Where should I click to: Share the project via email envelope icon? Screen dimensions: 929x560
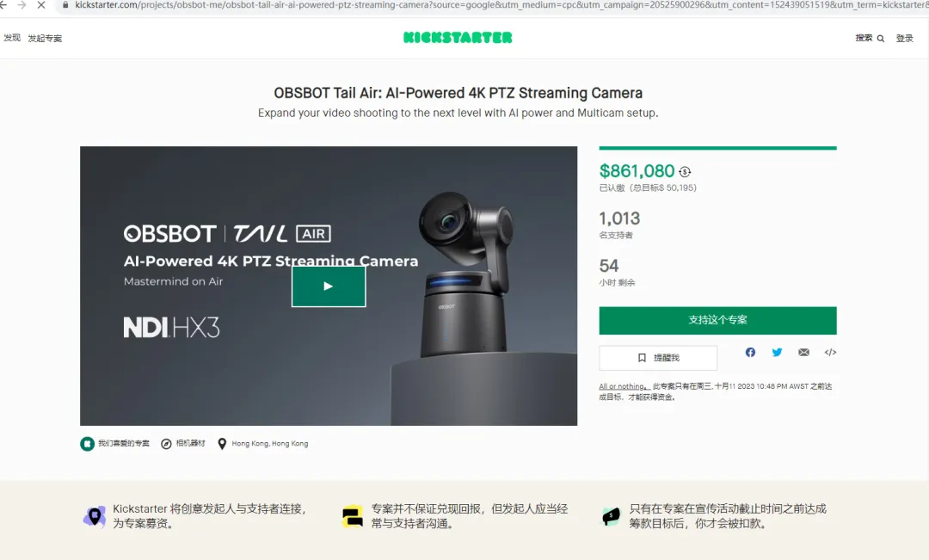click(803, 352)
